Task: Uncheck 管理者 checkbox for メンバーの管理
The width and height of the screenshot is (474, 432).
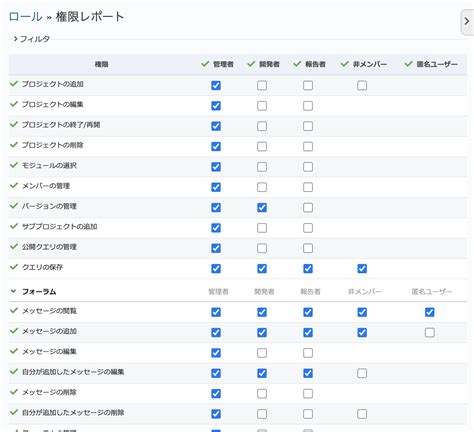Action: click(216, 187)
